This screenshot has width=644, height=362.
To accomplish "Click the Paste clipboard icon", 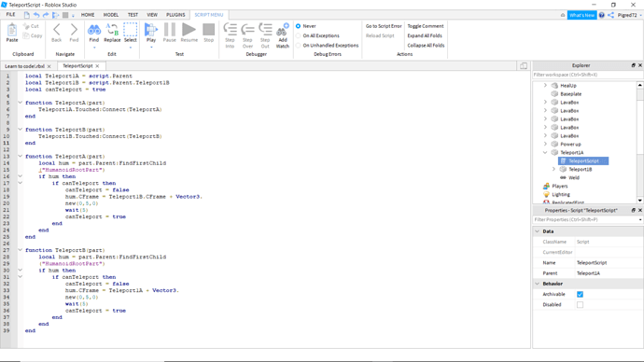I will pyautogui.click(x=12, y=30).
